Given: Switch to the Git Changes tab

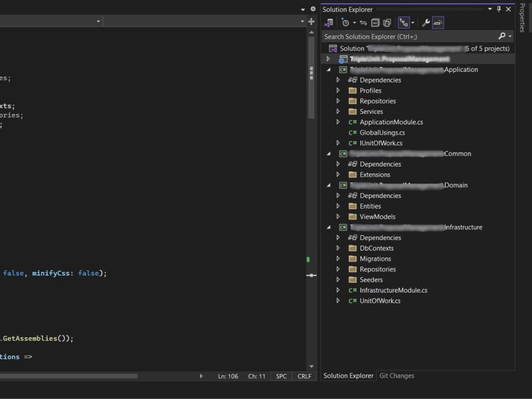Looking at the screenshot, I should (x=396, y=376).
